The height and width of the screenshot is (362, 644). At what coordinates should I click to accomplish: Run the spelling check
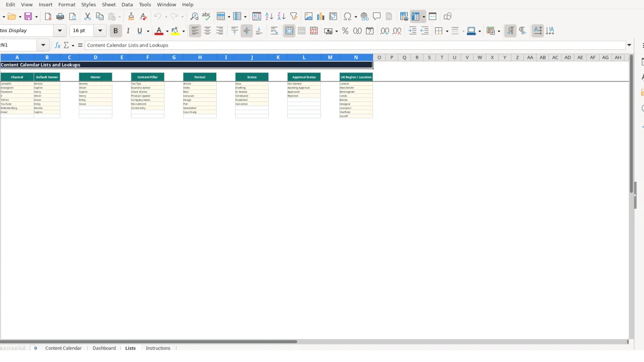click(x=206, y=17)
